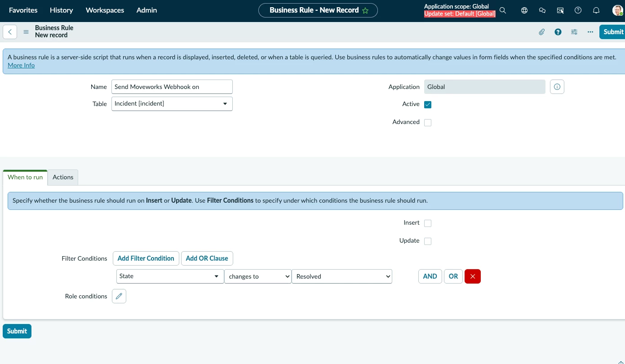Image resolution: width=625 pixels, height=364 pixels.
Task: Open the 'changes to' operator dropdown
Action: [258, 276]
